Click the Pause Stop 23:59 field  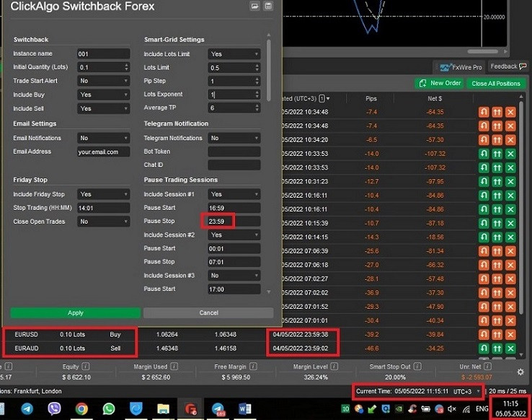(x=234, y=222)
